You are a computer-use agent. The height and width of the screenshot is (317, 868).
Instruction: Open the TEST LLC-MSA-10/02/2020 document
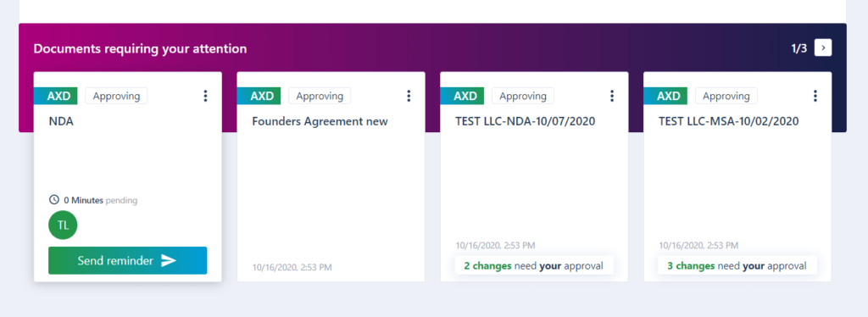728,121
